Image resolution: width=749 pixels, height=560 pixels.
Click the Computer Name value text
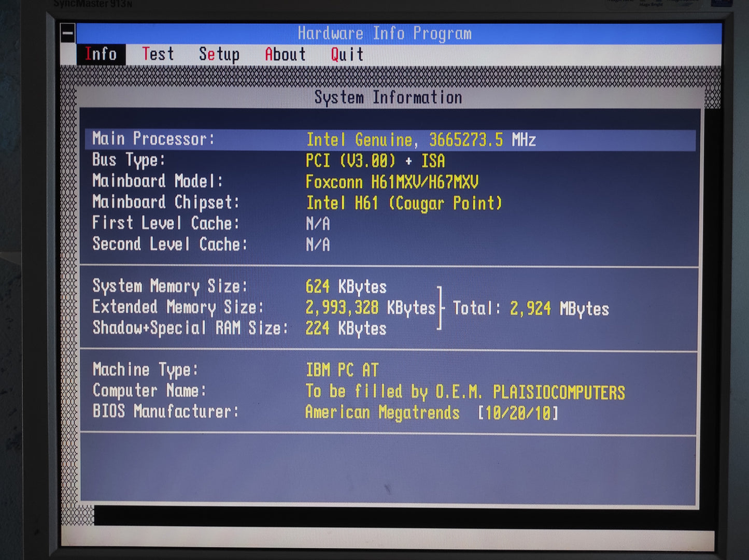coord(464,392)
